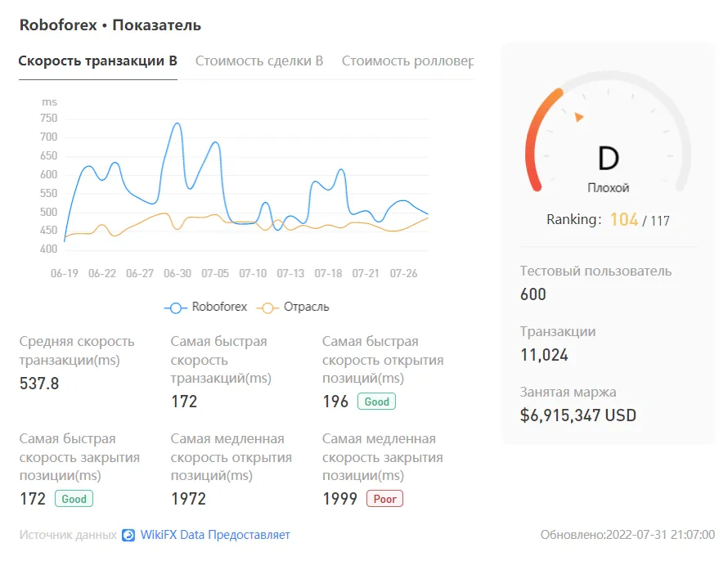Toggle Отрасль series in chart legend
This screenshot has height=561, width=728.
293,307
